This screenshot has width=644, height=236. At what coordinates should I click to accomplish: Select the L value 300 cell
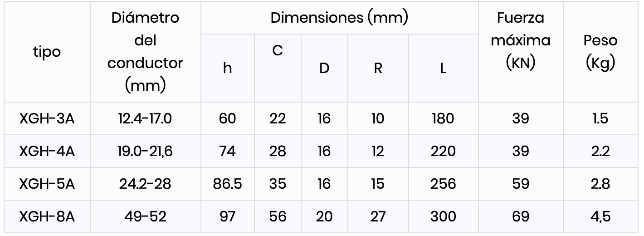point(443,216)
